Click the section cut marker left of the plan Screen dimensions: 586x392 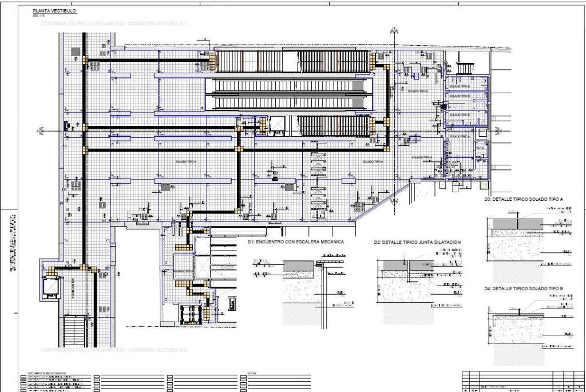(41, 131)
